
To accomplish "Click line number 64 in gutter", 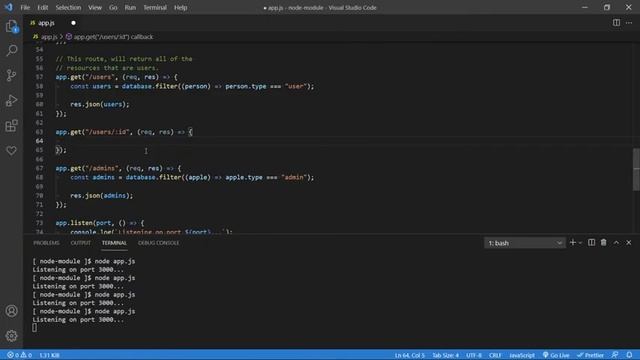I will click(x=39, y=141).
